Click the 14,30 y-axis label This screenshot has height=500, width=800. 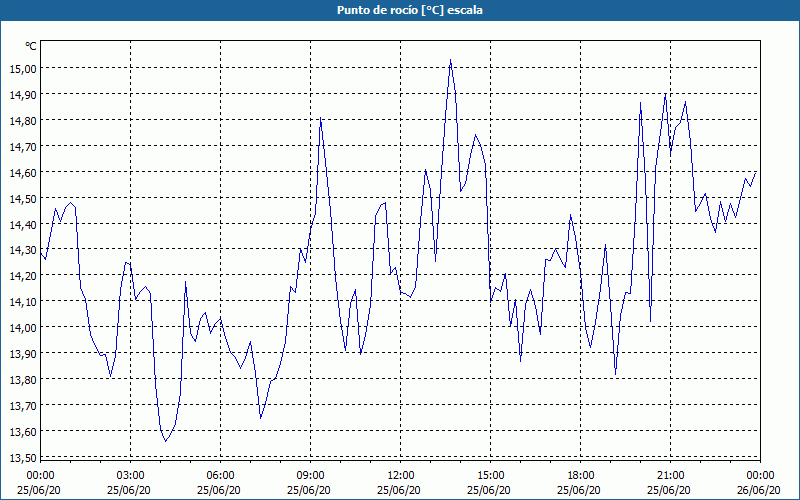23,250
